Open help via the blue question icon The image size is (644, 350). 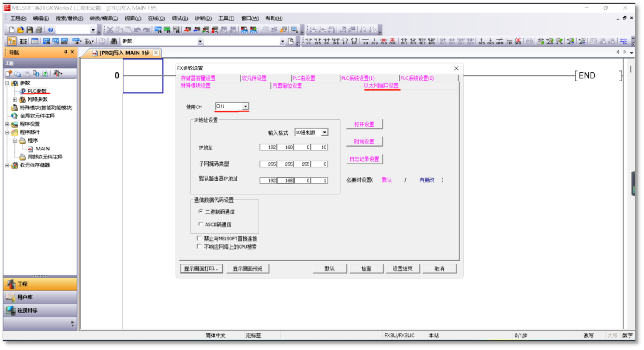[x=50, y=30]
